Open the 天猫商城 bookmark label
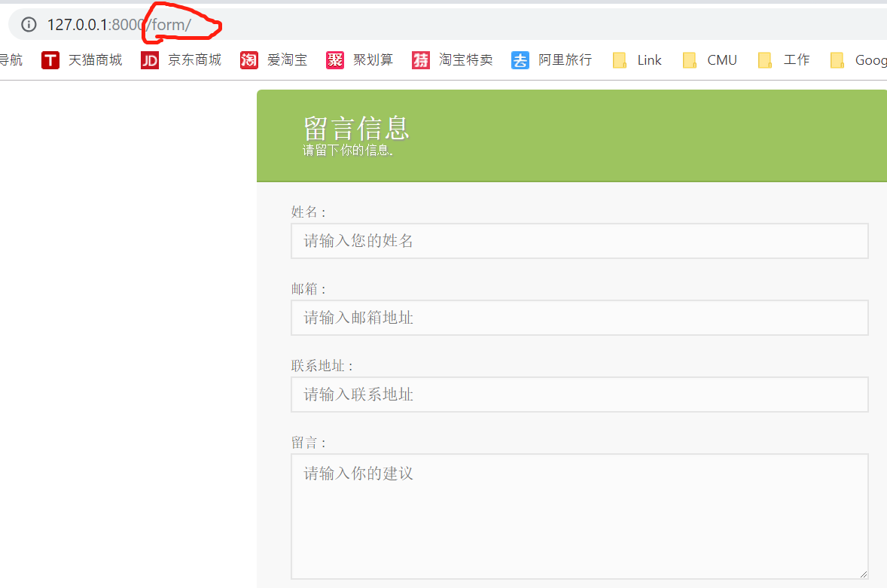 coord(95,60)
